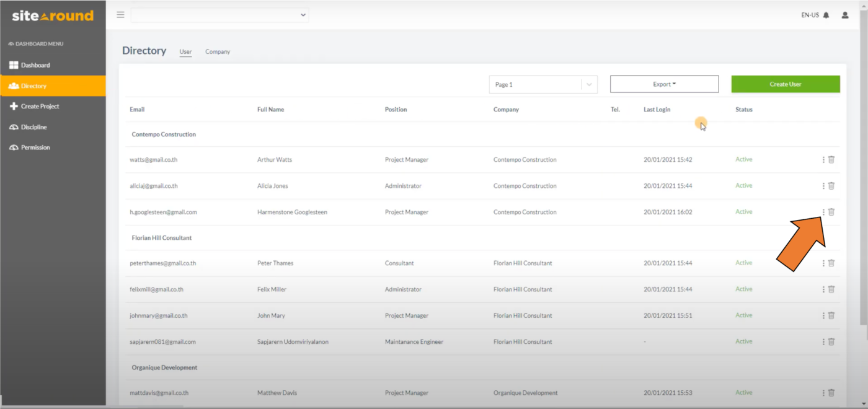This screenshot has width=868, height=409.
Task: Click the user profile icon top right
Action: click(844, 15)
